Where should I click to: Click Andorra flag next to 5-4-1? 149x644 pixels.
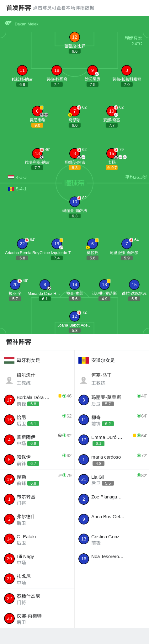[x=11, y=189]
